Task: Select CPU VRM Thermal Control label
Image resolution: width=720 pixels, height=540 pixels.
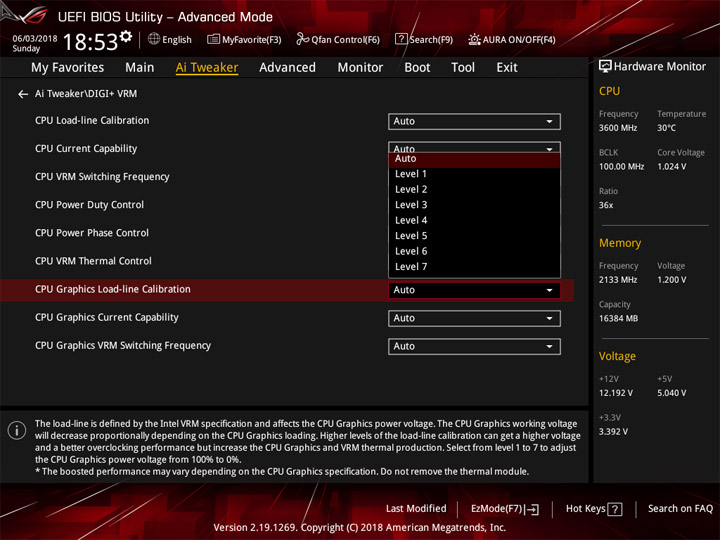Action: (93, 261)
